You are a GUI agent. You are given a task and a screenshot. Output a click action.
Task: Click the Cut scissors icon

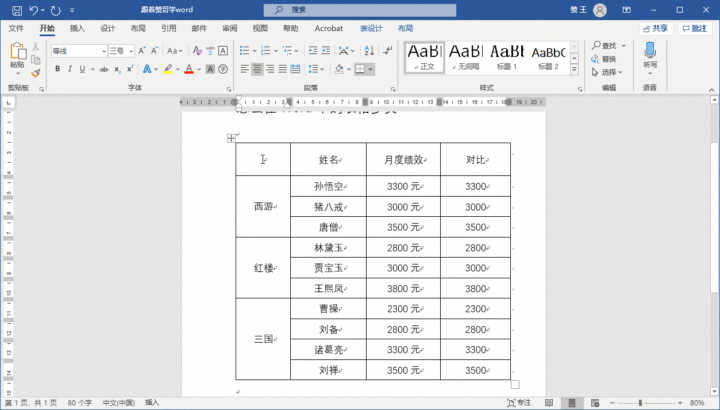click(36, 47)
